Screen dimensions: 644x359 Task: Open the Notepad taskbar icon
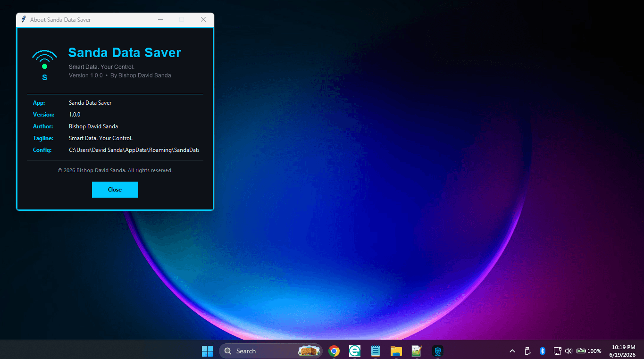tap(376, 351)
